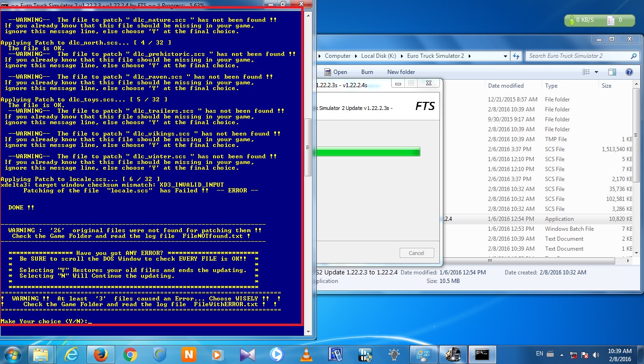Click the green updater progress bar

click(x=367, y=152)
